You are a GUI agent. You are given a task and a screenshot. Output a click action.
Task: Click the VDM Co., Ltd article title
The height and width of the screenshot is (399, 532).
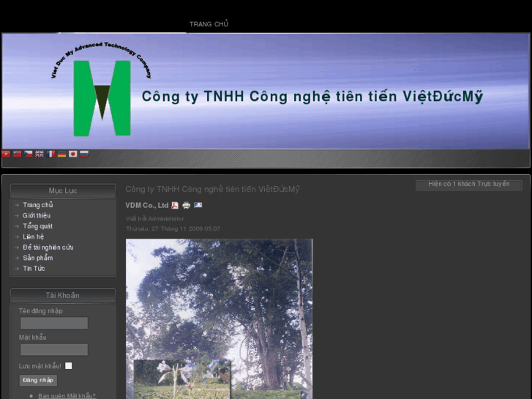coord(147,206)
